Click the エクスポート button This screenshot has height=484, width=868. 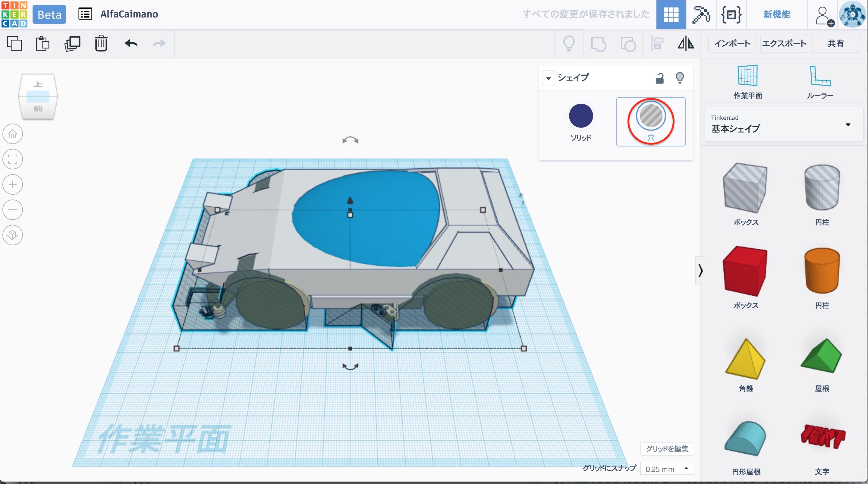(784, 43)
